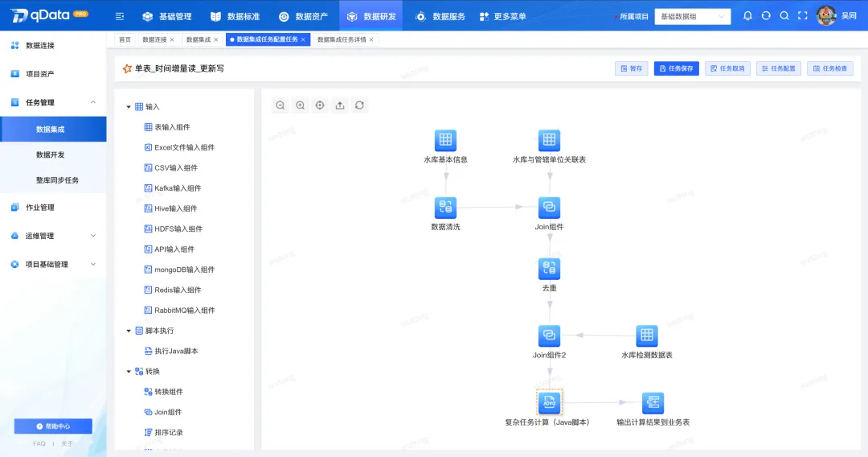Select the 输出计算结果到业务表 node

[653, 403]
